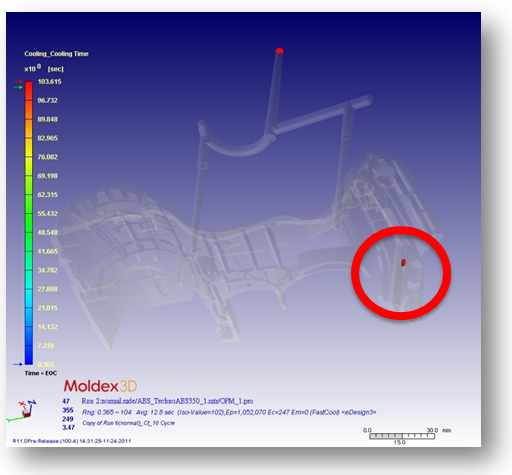Click the green arrow marker on legend

(18, 87)
